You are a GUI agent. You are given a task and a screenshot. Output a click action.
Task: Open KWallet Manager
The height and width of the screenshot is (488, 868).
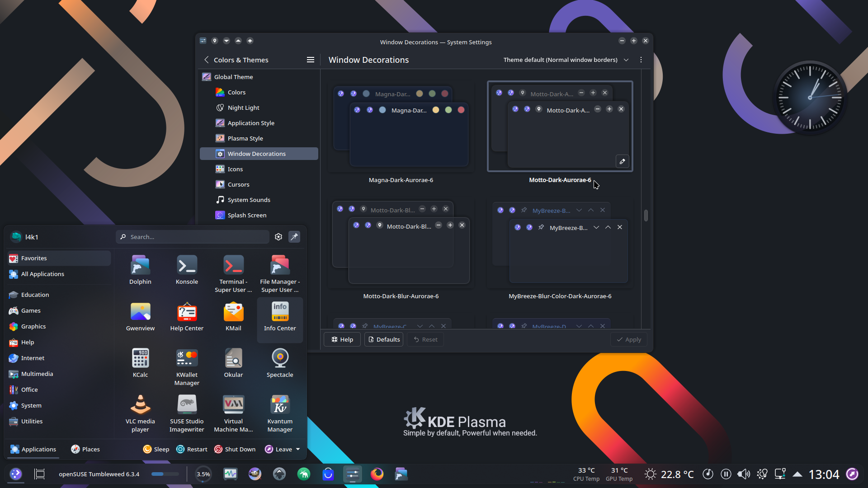point(187,367)
